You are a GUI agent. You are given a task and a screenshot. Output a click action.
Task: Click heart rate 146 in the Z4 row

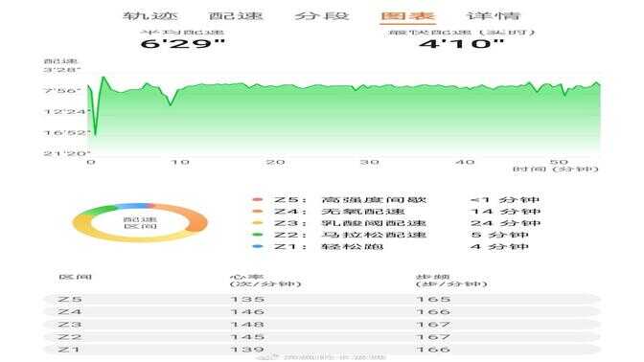pos(247,312)
